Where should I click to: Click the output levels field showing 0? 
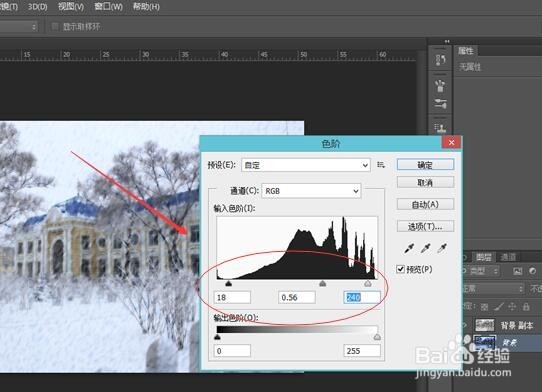point(232,351)
